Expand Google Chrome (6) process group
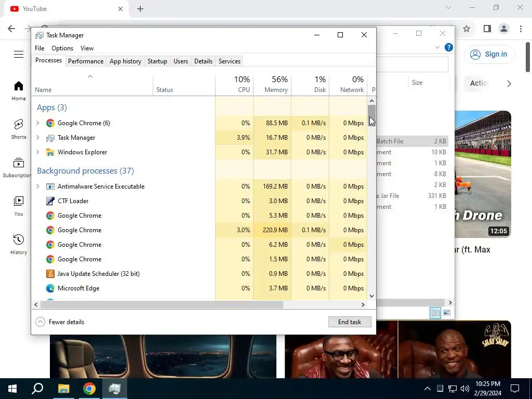This screenshot has height=399, width=532. pyautogui.click(x=38, y=123)
